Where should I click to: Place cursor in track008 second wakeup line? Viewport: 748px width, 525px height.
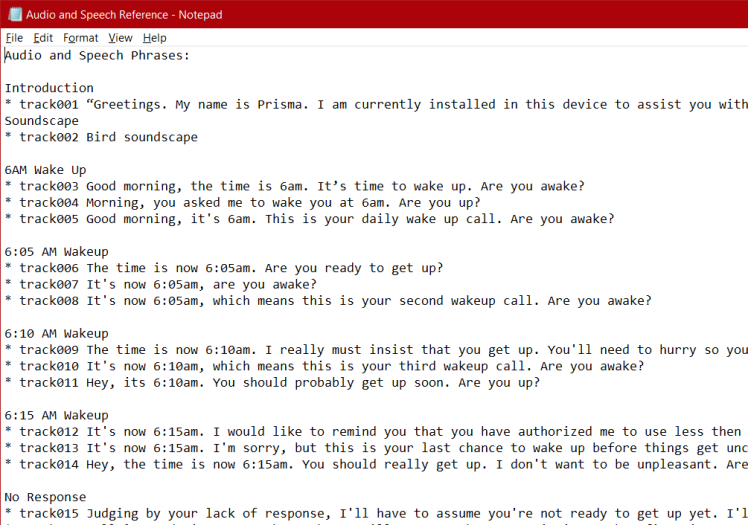click(330, 300)
